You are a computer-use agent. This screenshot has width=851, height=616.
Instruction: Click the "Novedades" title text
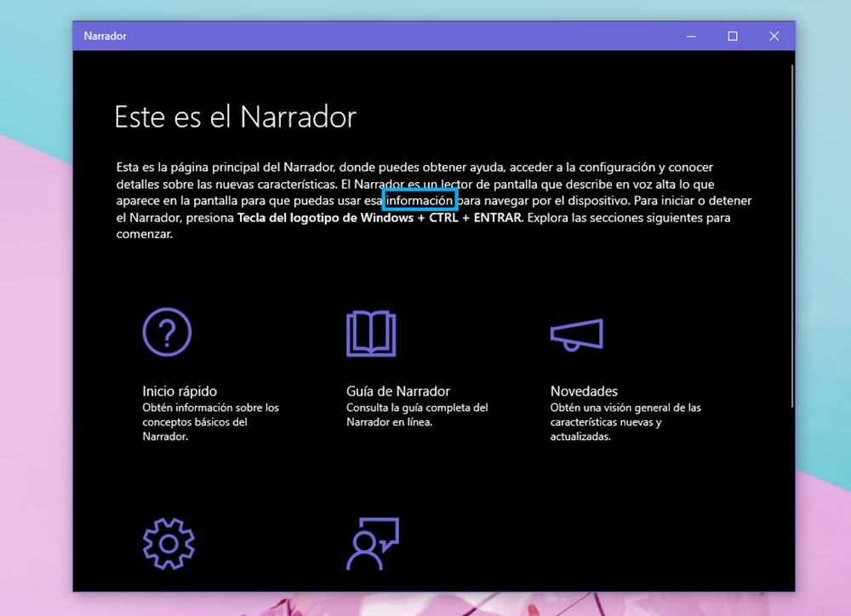point(584,391)
